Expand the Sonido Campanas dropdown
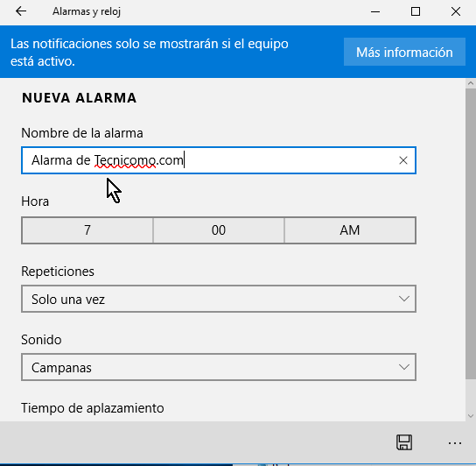Screen dimensions: 476x466 (x=218, y=367)
